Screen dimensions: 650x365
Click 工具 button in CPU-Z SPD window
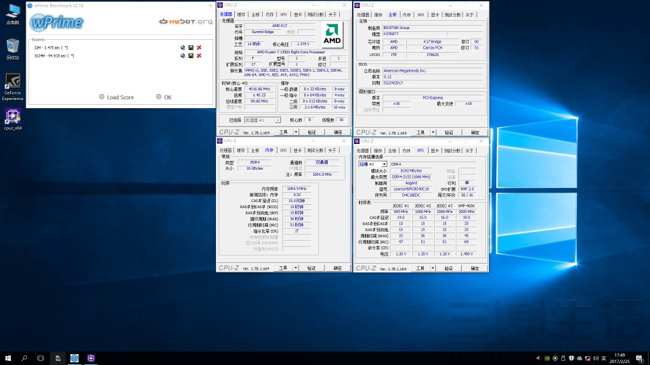420,268
